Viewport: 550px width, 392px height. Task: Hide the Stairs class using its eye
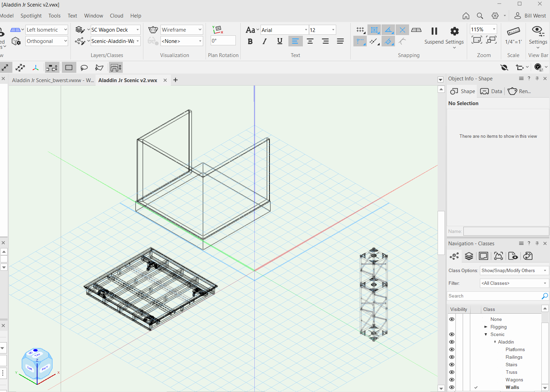(452, 365)
